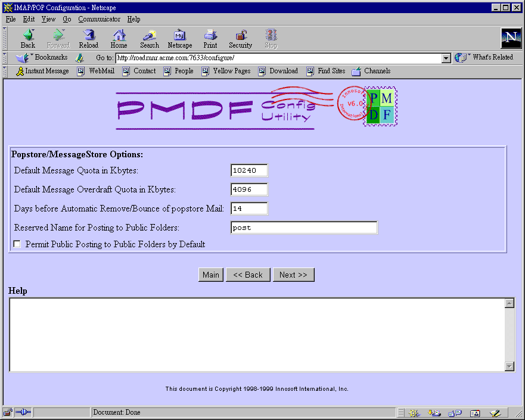Viewport: 525px width, 420px height.
Task: Click the Main button
Action: click(x=210, y=275)
